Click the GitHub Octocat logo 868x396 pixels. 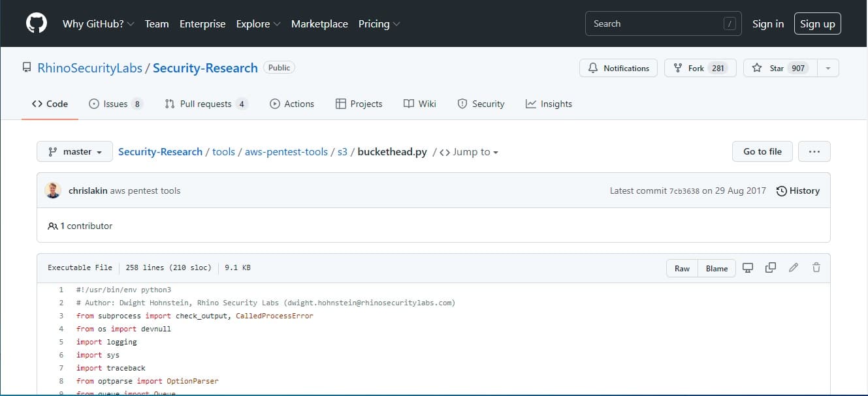(x=37, y=23)
